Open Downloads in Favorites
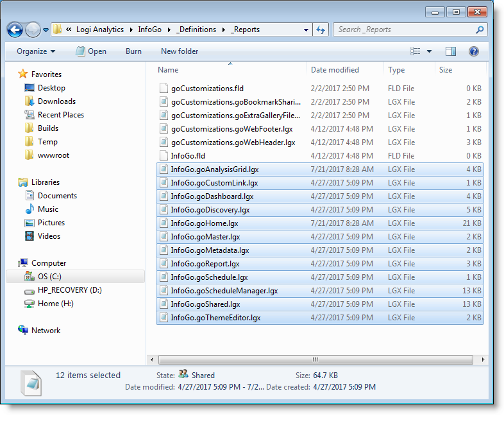504x432 pixels. coord(56,101)
